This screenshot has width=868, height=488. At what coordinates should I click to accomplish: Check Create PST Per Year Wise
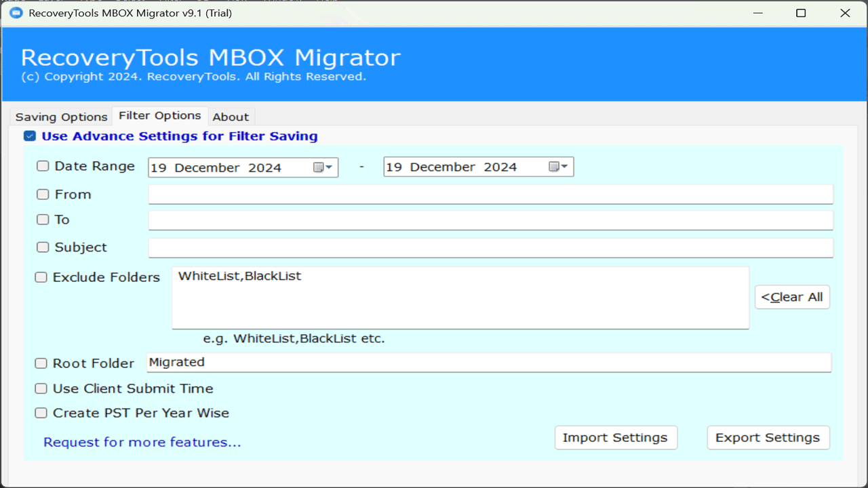point(41,413)
